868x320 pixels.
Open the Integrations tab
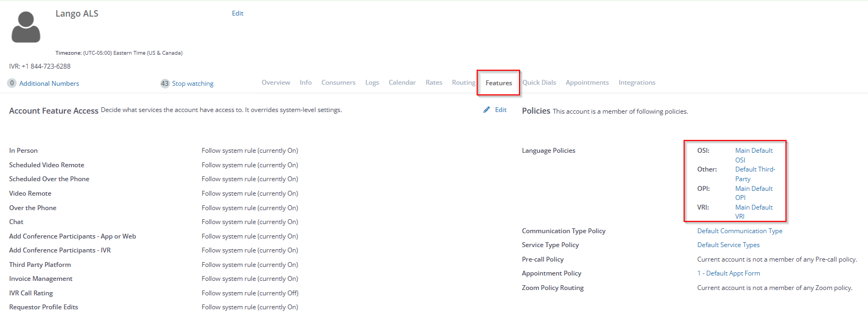pos(636,83)
